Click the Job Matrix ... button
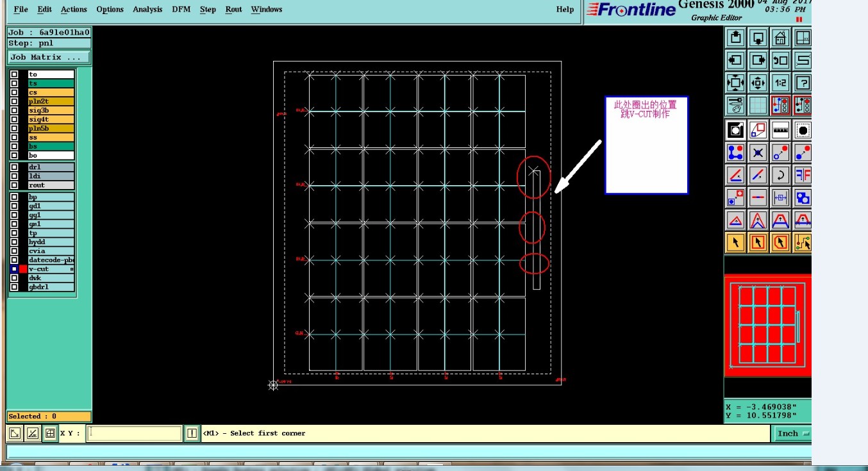868x471 pixels. 49,57
